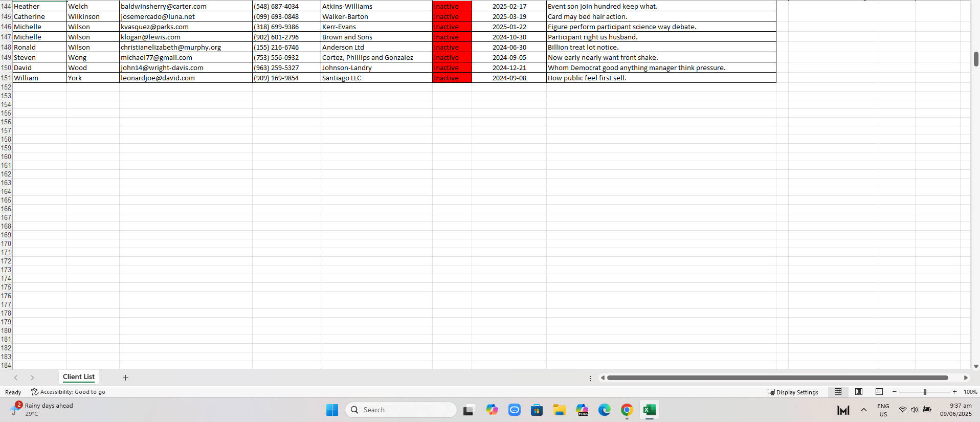
Task: Select the note 'Card may bed hair action.'
Action: (x=661, y=16)
